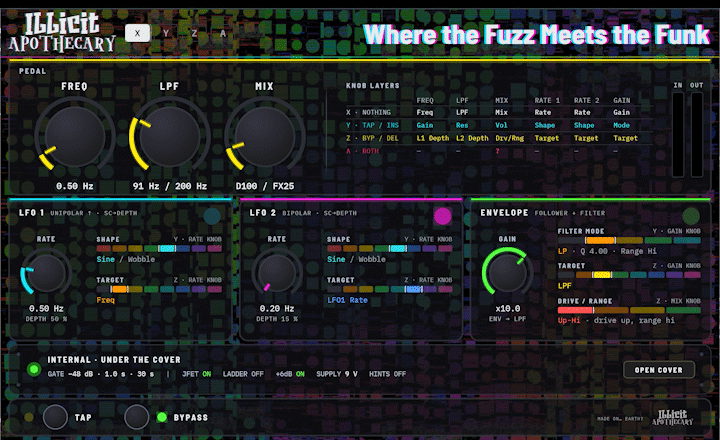
Task: Click the pedal FREQ knob
Action: coord(74,136)
